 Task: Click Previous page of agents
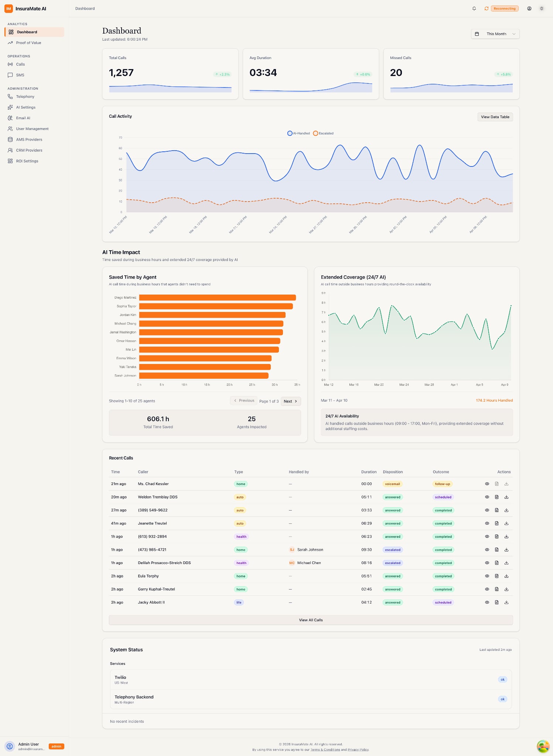(x=244, y=401)
